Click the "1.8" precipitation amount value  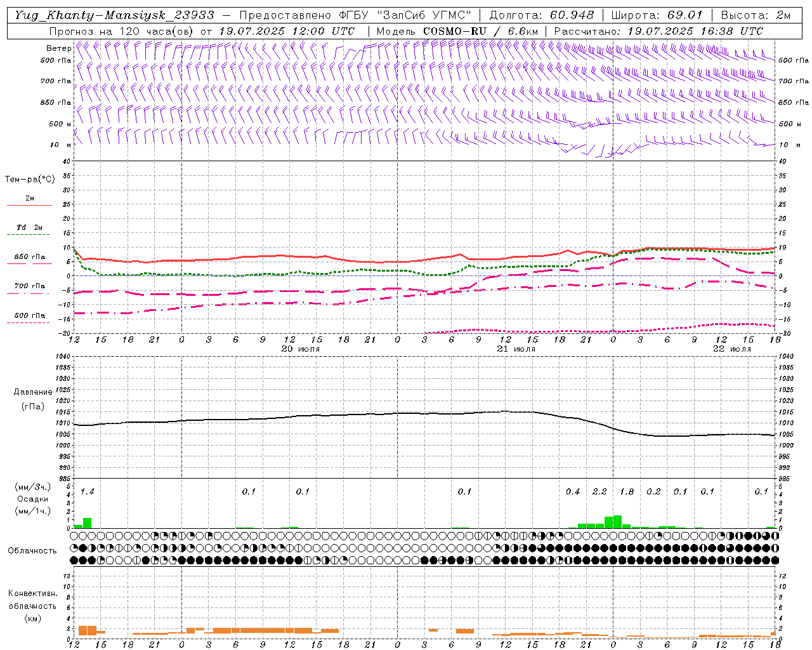627,491
